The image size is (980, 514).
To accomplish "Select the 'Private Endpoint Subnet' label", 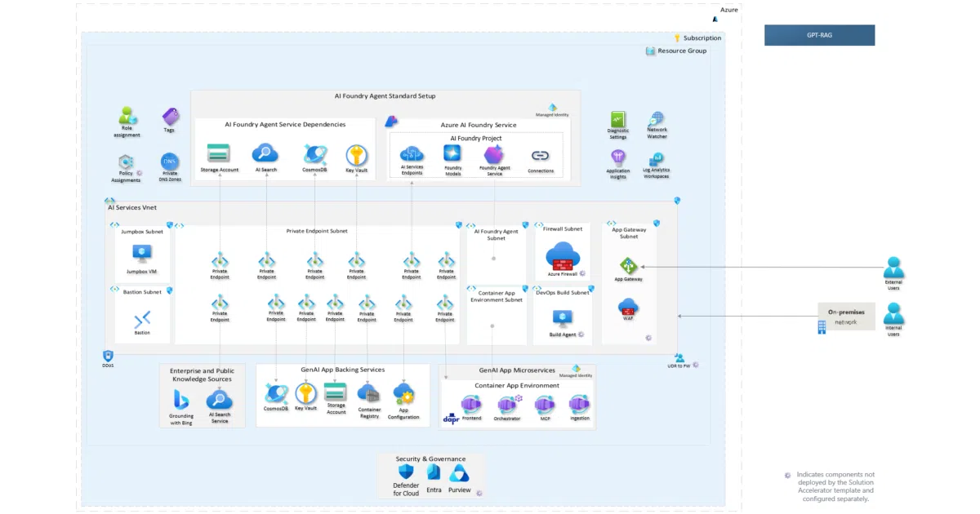I will pos(317,231).
